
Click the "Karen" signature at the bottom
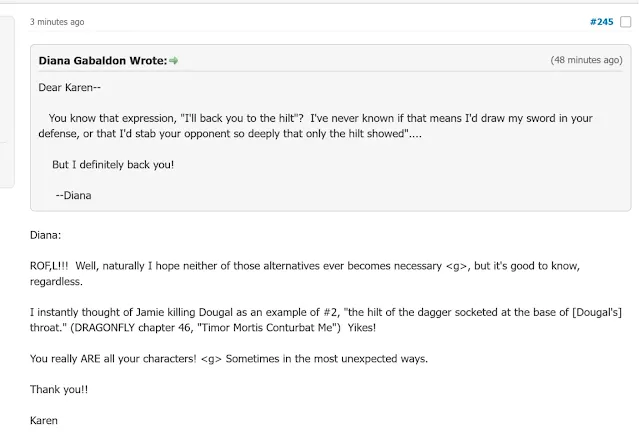click(46, 421)
